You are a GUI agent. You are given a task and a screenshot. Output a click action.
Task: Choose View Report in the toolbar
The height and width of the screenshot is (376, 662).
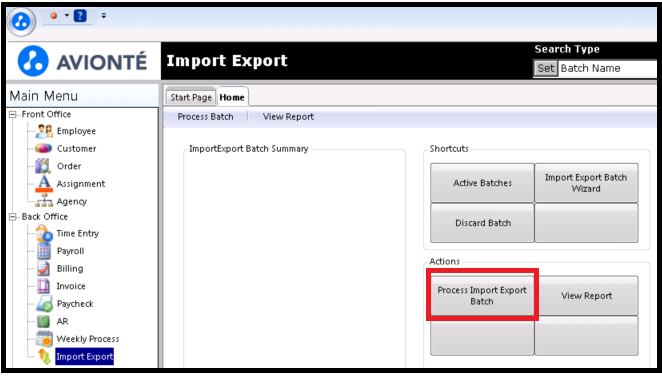(288, 117)
